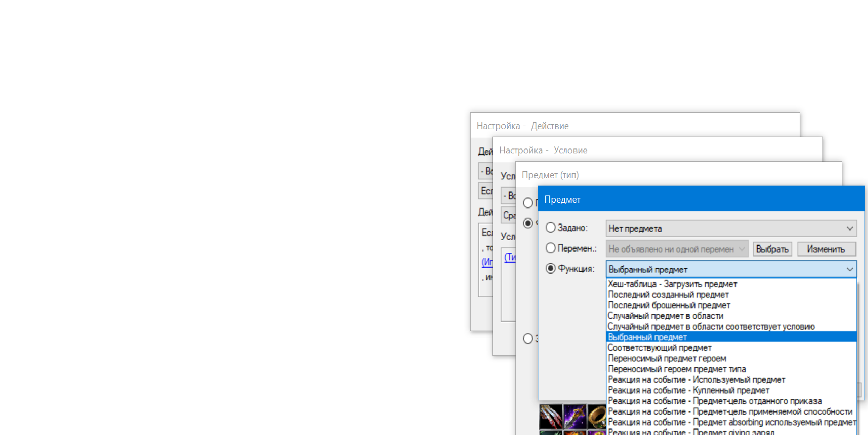Activate the Настройка - Условие window title

pyautogui.click(x=543, y=150)
